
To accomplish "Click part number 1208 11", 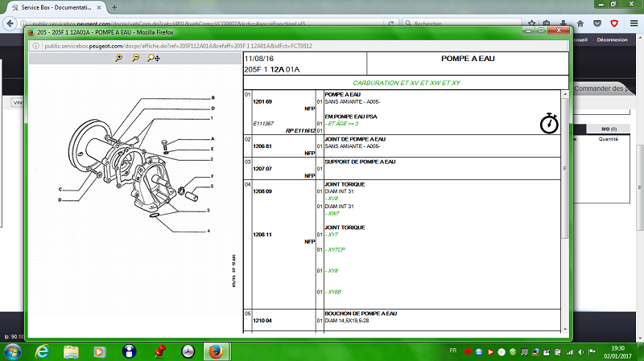I will pos(262,235).
